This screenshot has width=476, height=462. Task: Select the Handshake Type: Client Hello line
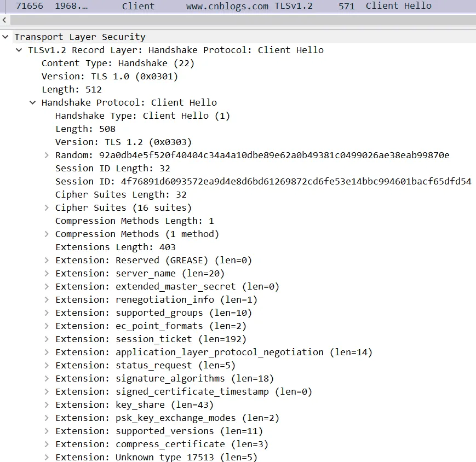tap(142, 116)
